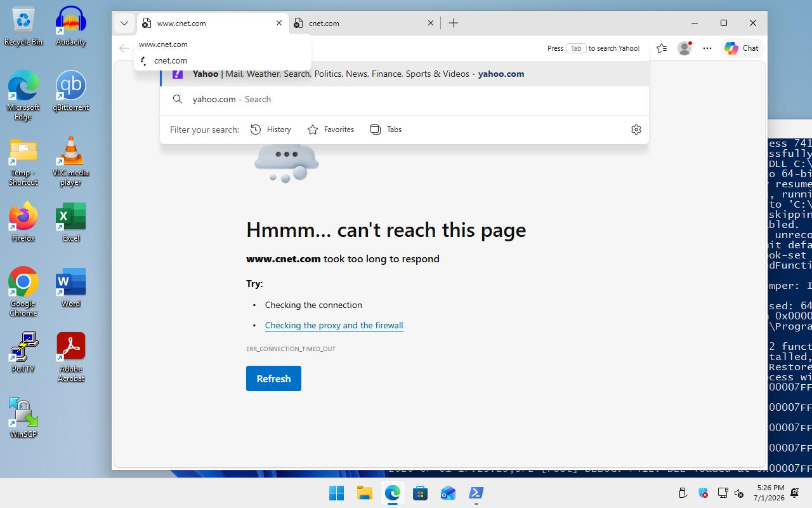
Task: Filter the search by History
Action: (x=271, y=130)
